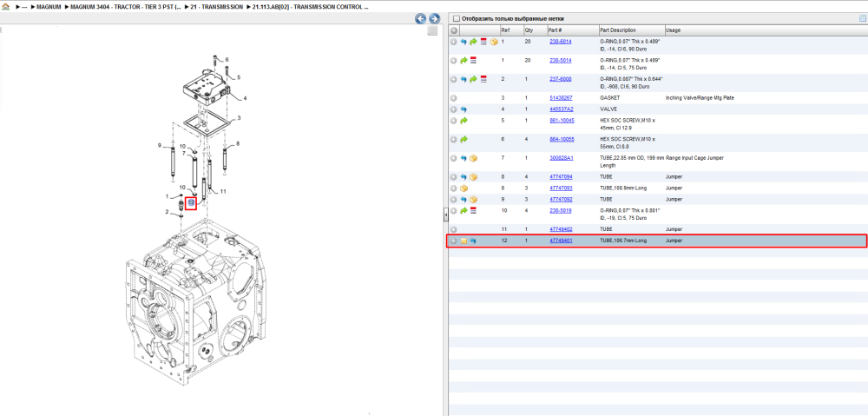
Task: Click the blue arrow icon for 47749401
Action: [473, 241]
